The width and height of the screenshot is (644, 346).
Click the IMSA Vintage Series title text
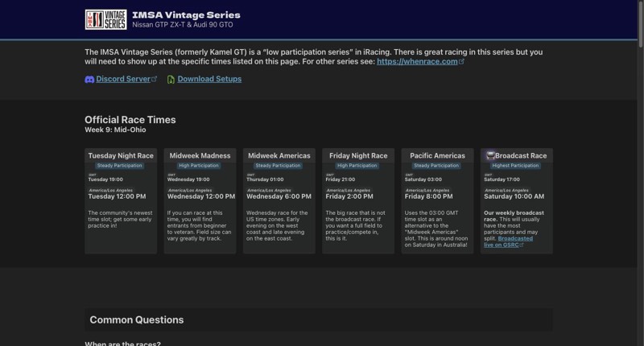186,14
